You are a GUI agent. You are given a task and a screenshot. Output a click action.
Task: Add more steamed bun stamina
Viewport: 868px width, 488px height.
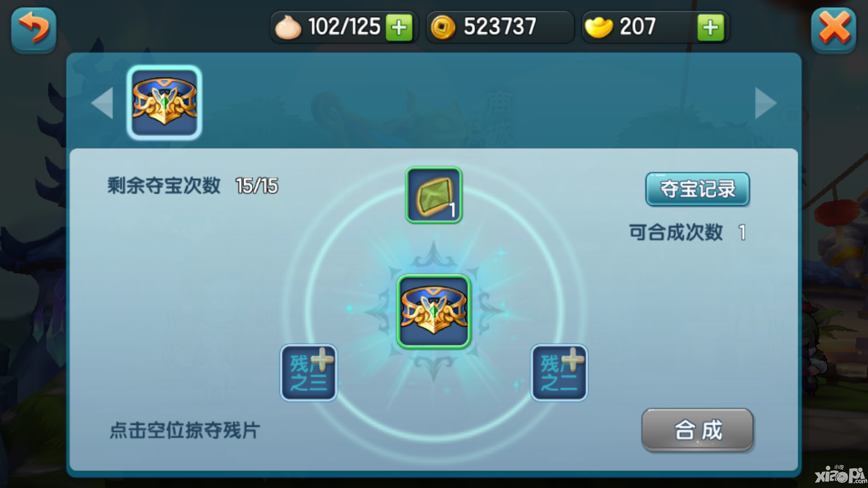pos(399,27)
